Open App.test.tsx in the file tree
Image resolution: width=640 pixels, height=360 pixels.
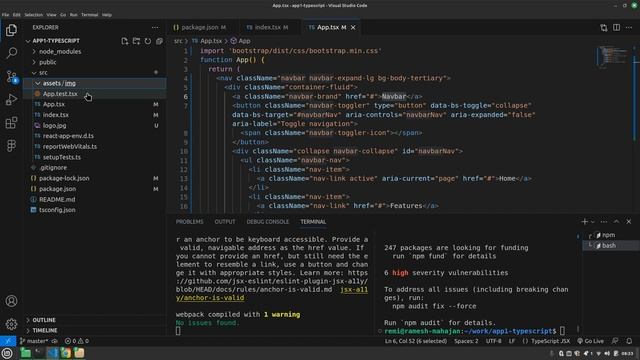95,94
